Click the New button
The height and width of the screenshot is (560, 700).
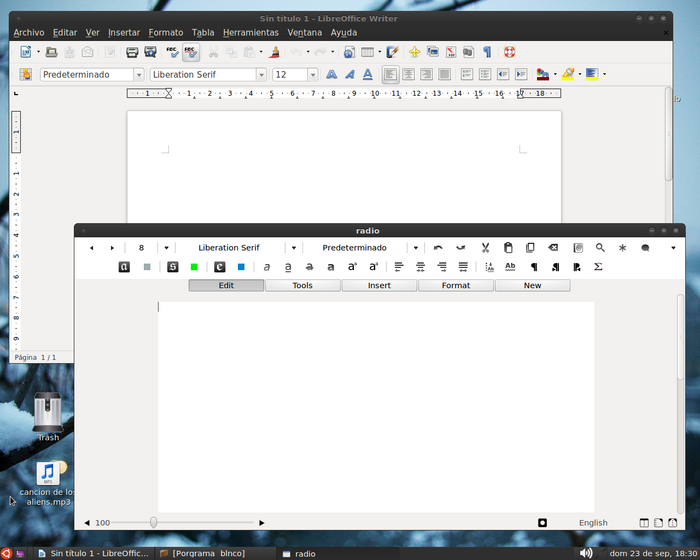532,286
